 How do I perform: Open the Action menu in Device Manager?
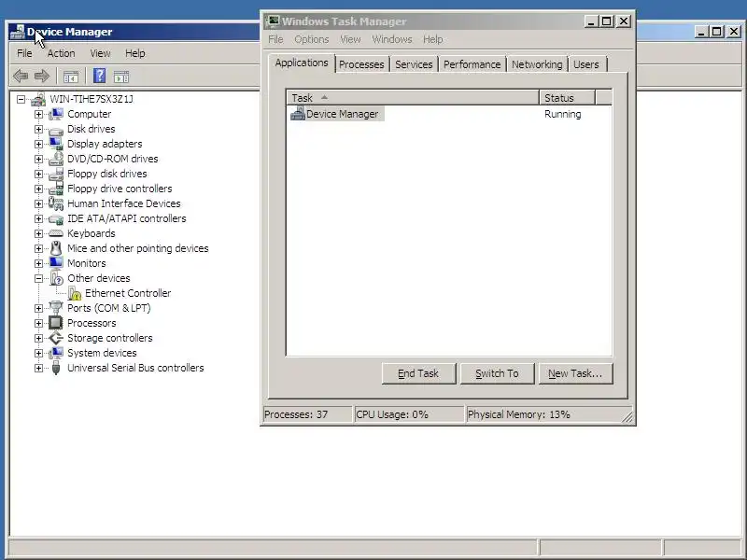(61, 53)
